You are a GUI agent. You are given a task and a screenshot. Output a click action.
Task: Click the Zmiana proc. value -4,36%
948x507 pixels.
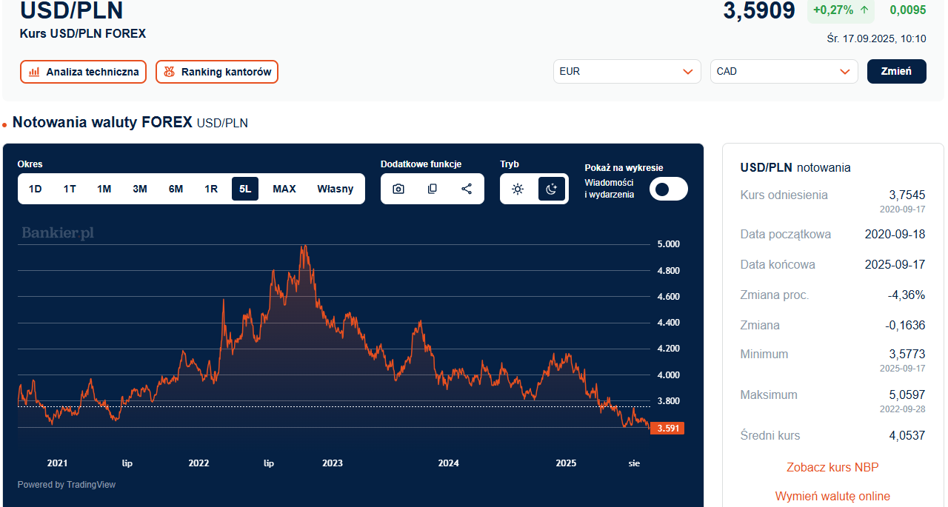906,295
